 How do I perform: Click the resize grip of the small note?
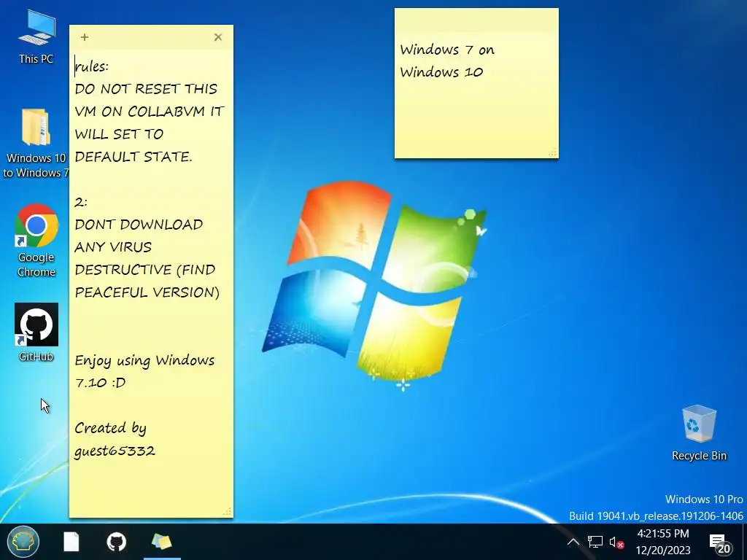click(553, 153)
